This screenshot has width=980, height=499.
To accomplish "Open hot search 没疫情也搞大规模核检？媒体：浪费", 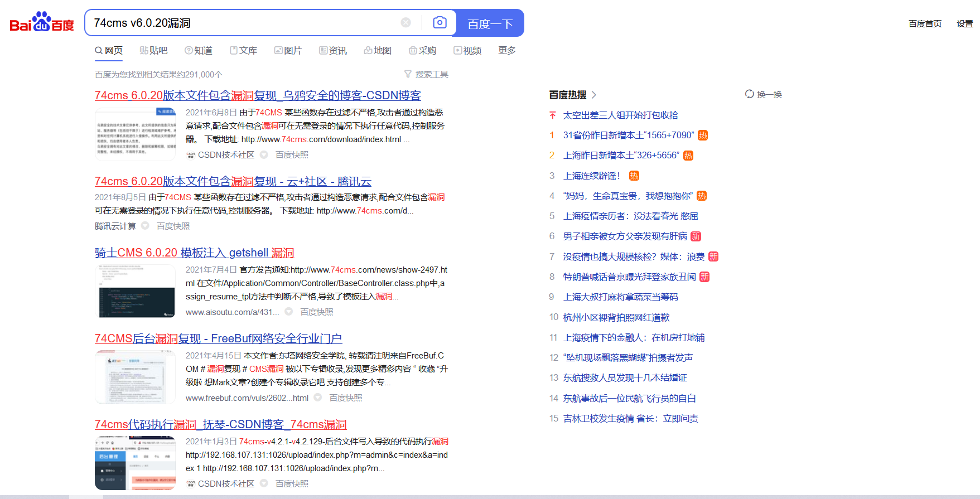I will pyautogui.click(x=634, y=257).
